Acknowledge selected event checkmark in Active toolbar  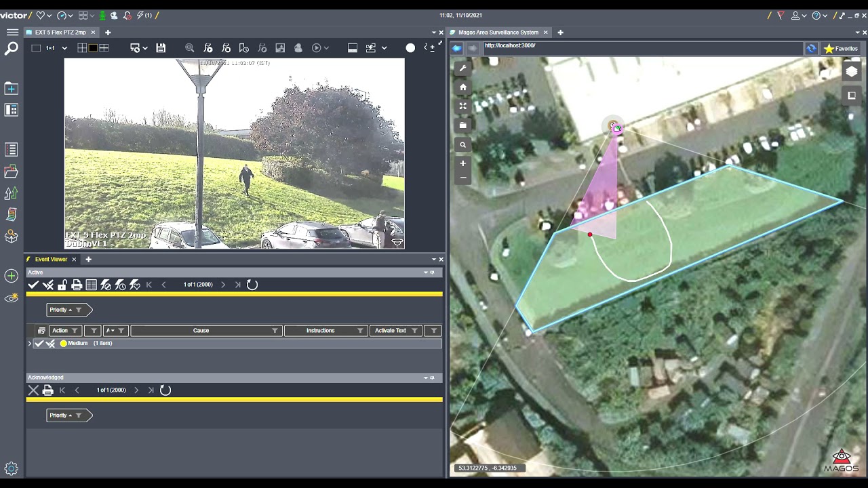tap(33, 285)
